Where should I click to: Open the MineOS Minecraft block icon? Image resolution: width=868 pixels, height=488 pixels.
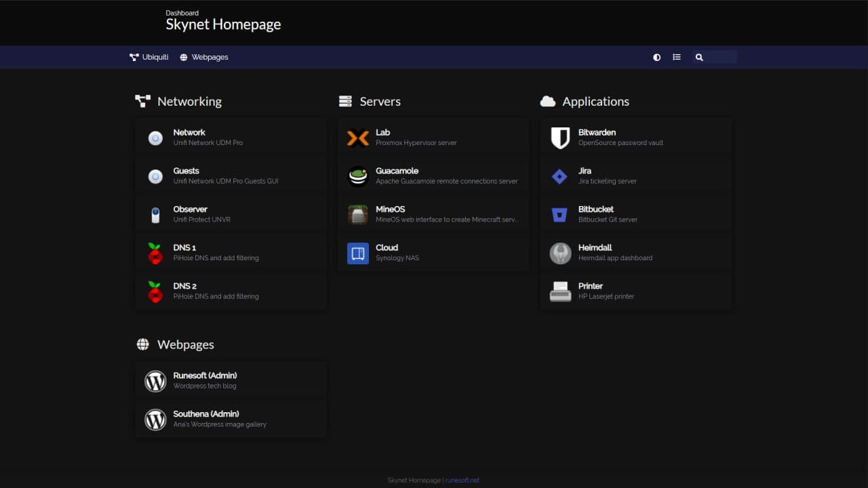point(357,215)
